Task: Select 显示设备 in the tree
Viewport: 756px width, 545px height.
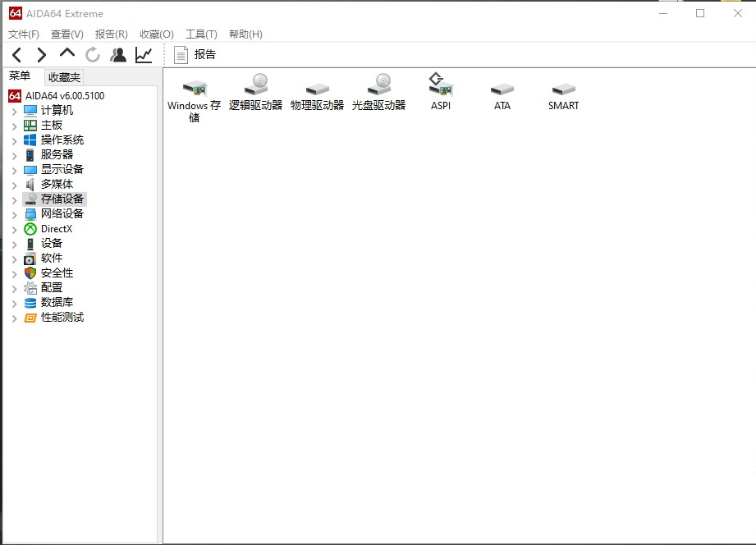Action: coord(62,169)
